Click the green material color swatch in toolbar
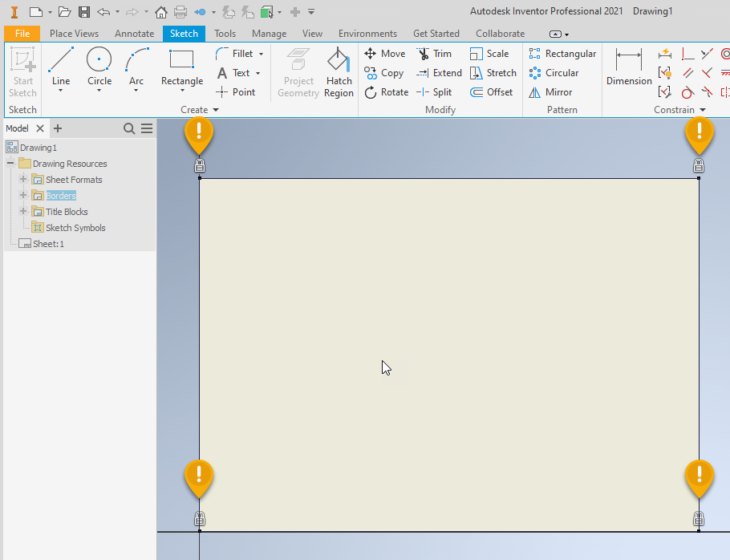730x560 pixels. coord(264,12)
